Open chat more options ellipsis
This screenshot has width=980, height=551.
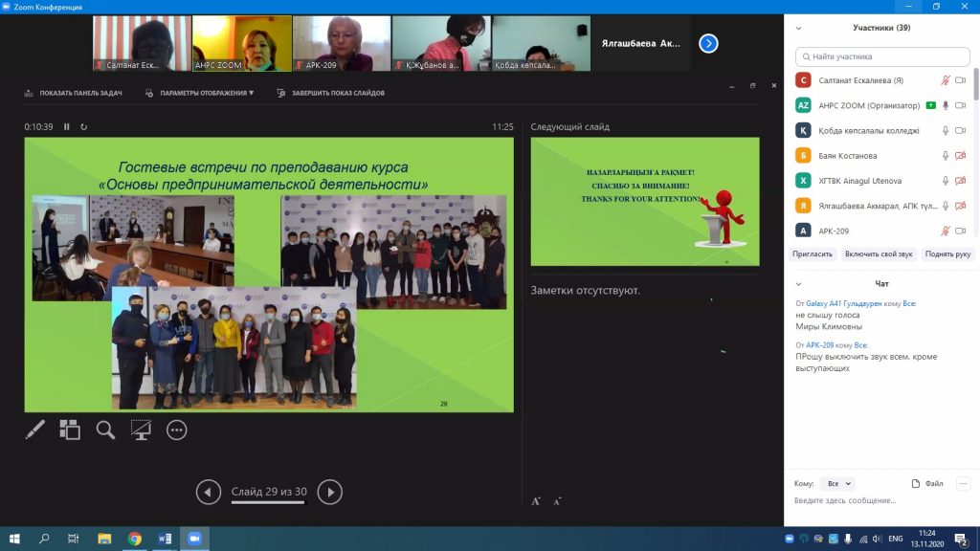963,483
